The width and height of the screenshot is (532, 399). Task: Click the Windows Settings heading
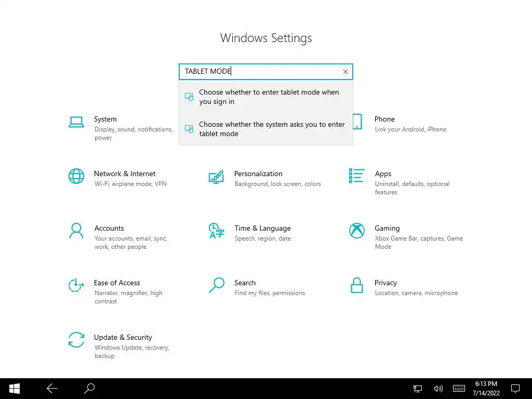[x=266, y=38]
